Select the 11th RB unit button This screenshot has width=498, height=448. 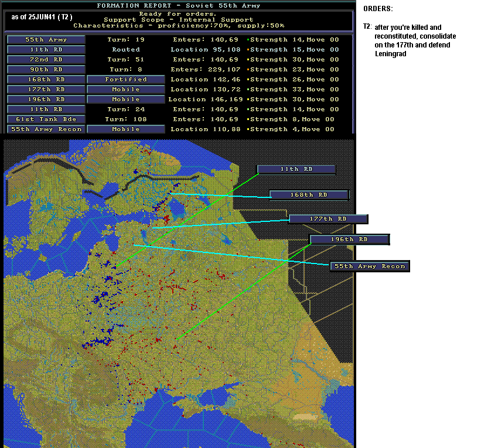pyautogui.click(x=46, y=110)
